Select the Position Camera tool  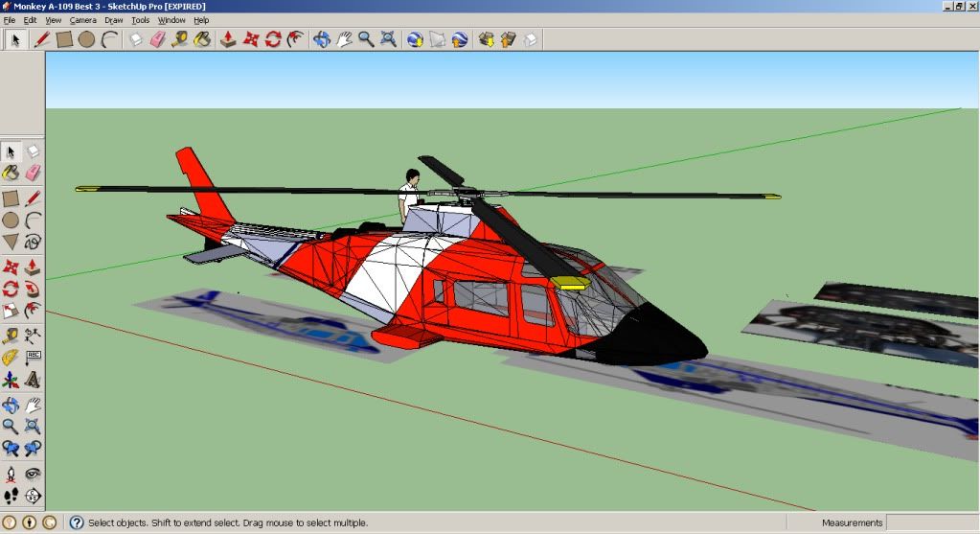[x=11, y=474]
